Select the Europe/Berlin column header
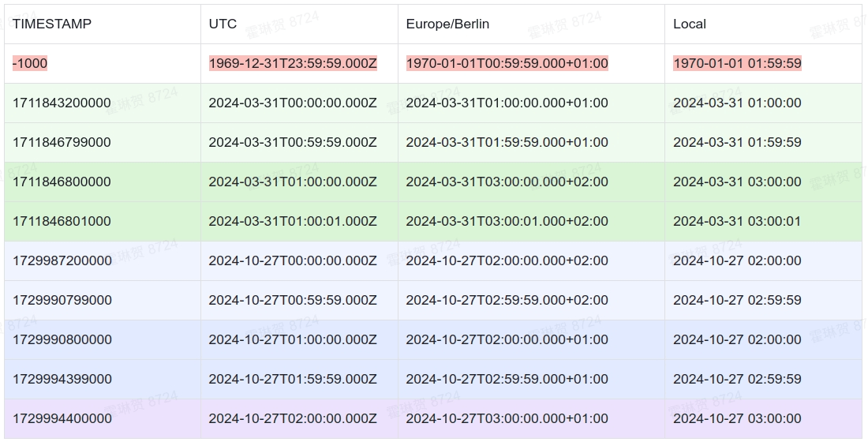Image resolution: width=868 pixels, height=442 pixels. pyautogui.click(x=447, y=24)
